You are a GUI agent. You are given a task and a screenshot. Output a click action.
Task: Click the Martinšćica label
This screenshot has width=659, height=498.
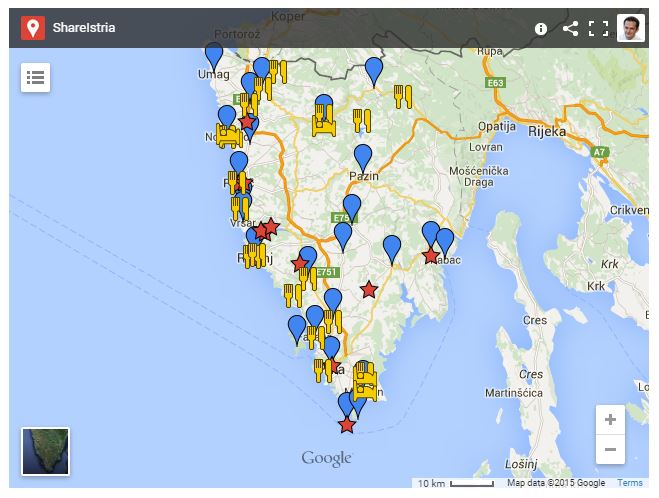pyautogui.click(x=514, y=393)
